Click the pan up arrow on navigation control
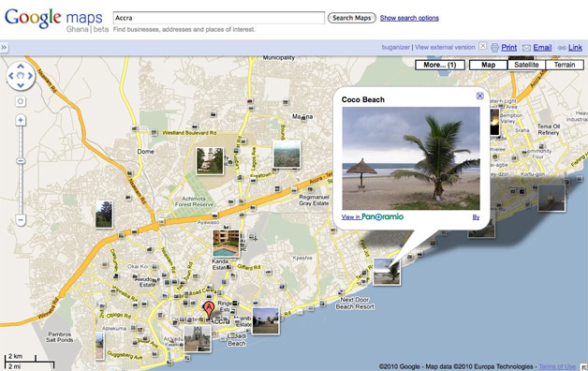This screenshot has width=588, height=371. (x=21, y=66)
